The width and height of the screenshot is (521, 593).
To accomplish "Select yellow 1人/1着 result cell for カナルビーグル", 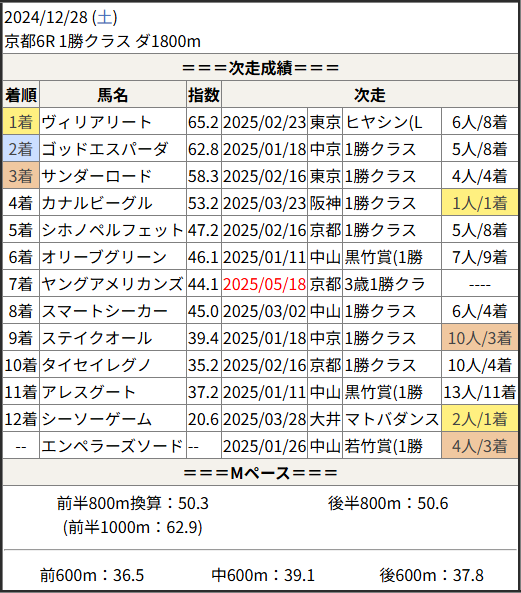I will click(479, 203).
